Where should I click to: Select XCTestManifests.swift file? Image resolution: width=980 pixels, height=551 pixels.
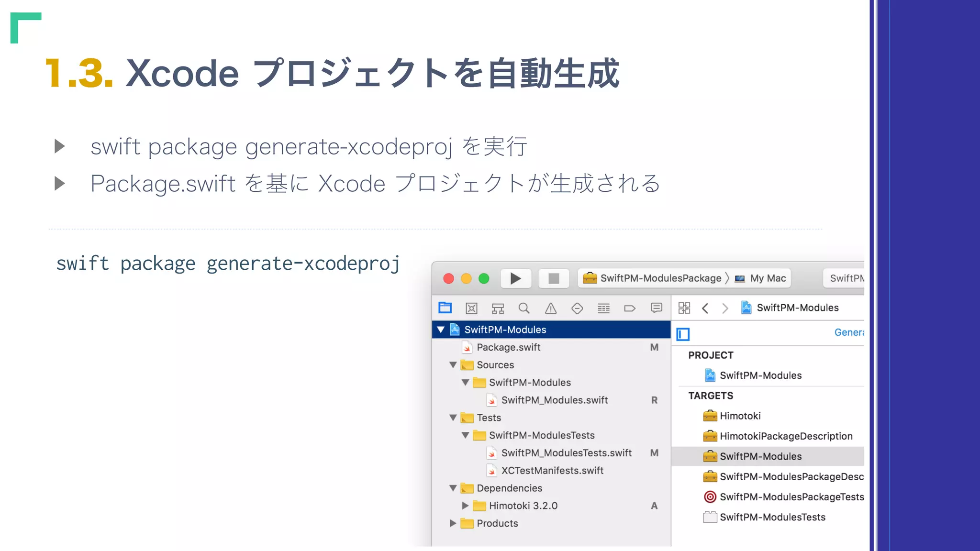tap(551, 471)
